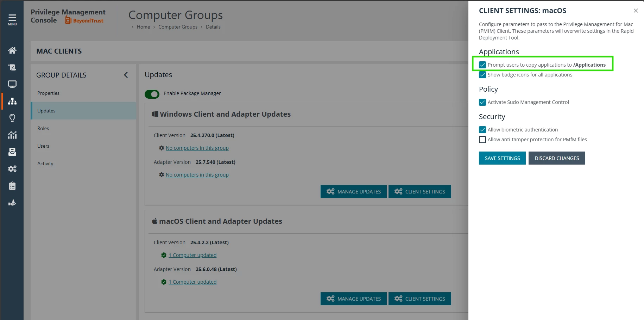
Task: Open the hand-holding-user sidebar icon
Action: pos(12,203)
